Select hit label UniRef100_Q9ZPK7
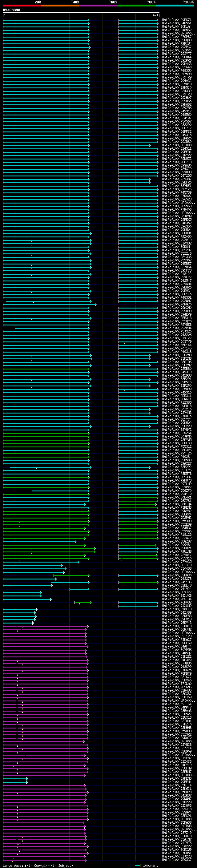The image size is (197, 868). (177, 47)
